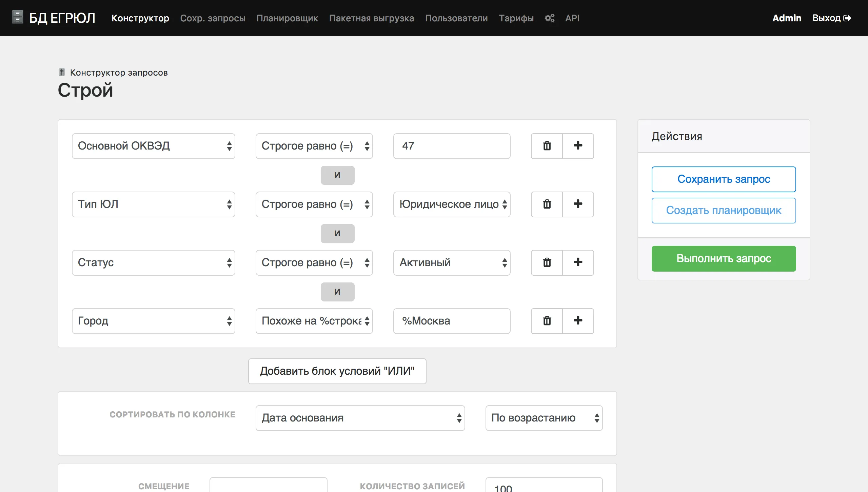Open the sort column dropdown Дата основания
The width and height of the screenshot is (868, 492).
[x=360, y=418]
